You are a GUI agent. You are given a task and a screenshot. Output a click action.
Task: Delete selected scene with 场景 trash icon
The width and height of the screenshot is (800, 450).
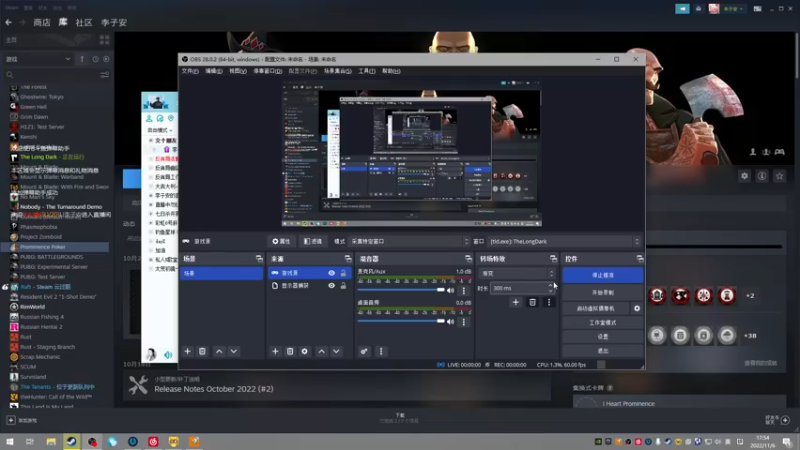[202, 351]
